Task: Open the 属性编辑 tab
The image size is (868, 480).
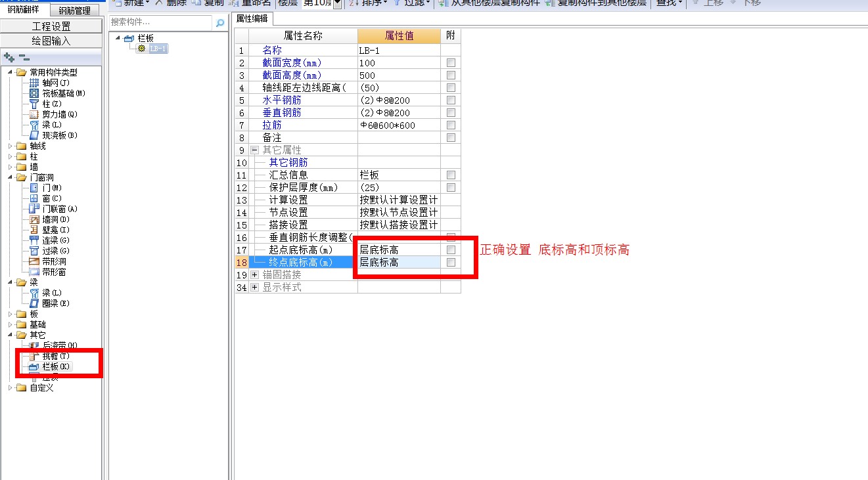Action: click(252, 19)
